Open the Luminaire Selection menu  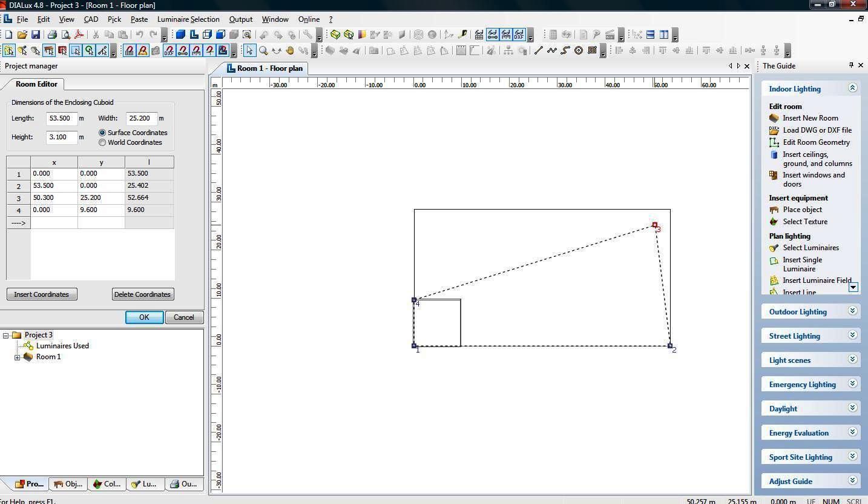pos(188,19)
